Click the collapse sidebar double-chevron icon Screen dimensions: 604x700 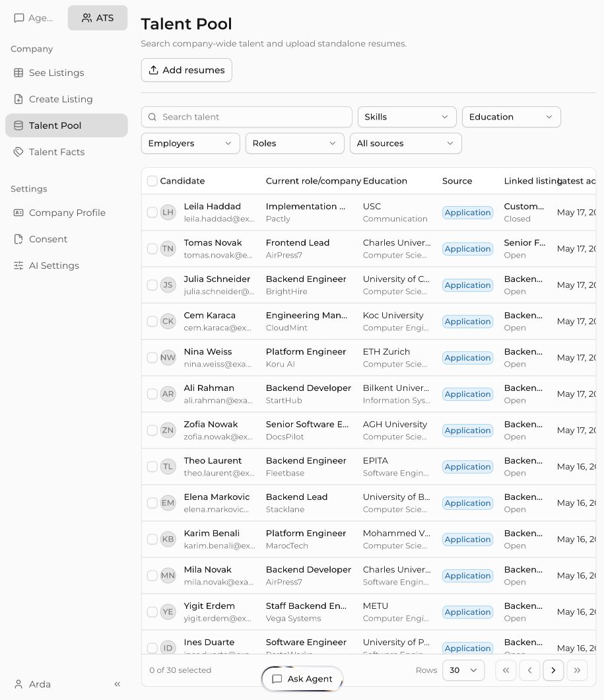coord(117,684)
